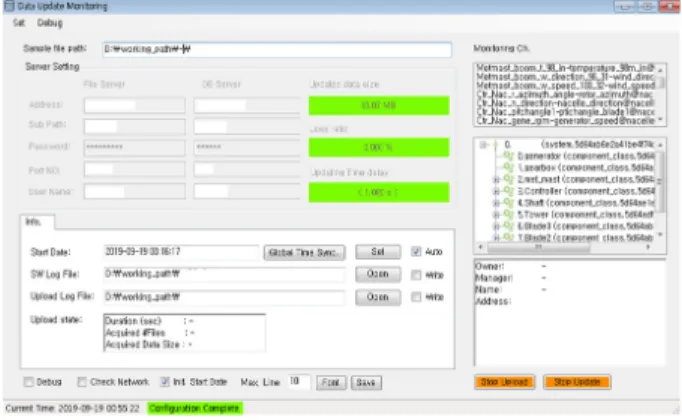
Task: Click the Max. Line input field
Action: coord(298,382)
